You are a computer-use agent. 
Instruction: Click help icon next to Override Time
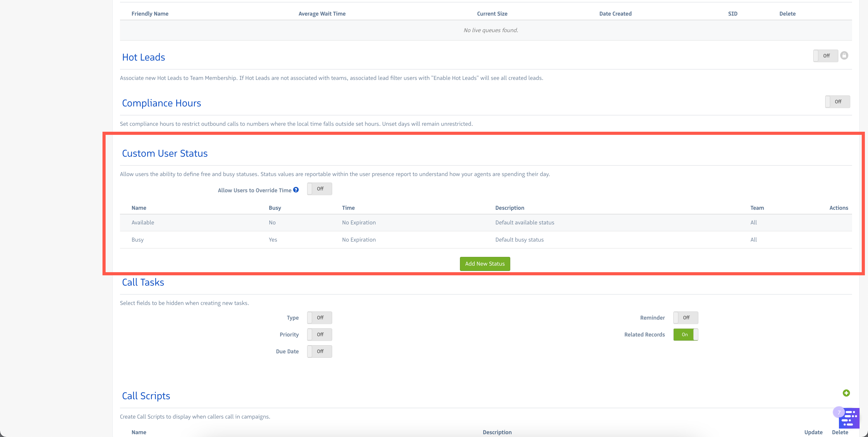point(296,190)
